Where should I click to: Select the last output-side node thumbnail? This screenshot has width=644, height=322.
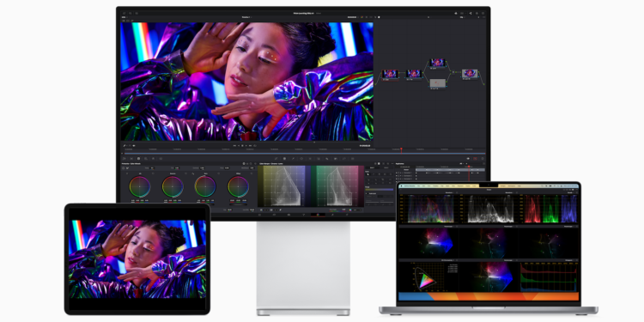pyautogui.click(x=470, y=74)
